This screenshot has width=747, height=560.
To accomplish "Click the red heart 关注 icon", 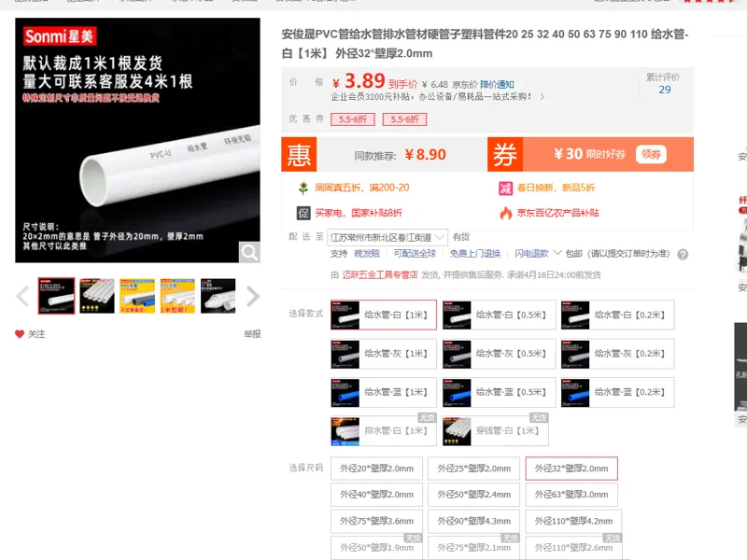I will (20, 334).
